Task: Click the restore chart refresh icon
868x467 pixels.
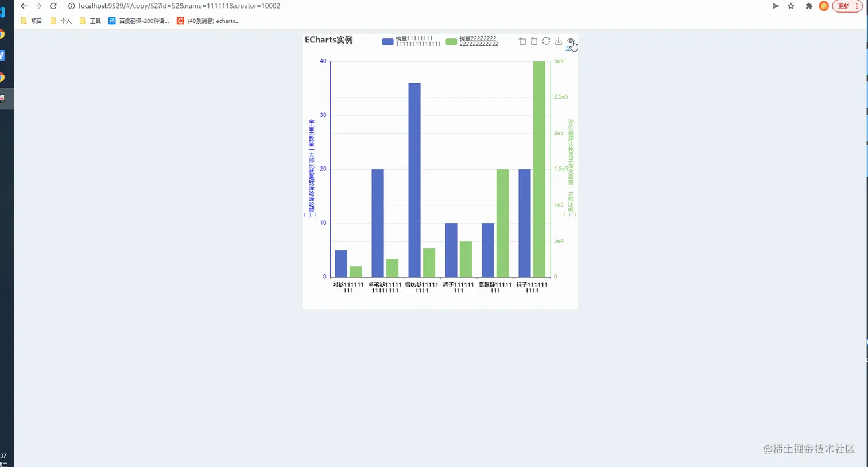Action: [x=546, y=41]
